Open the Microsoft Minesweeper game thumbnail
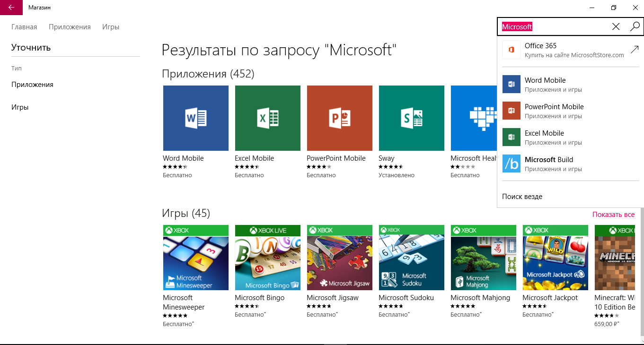Image resolution: width=644 pixels, height=345 pixels. pyautogui.click(x=196, y=258)
